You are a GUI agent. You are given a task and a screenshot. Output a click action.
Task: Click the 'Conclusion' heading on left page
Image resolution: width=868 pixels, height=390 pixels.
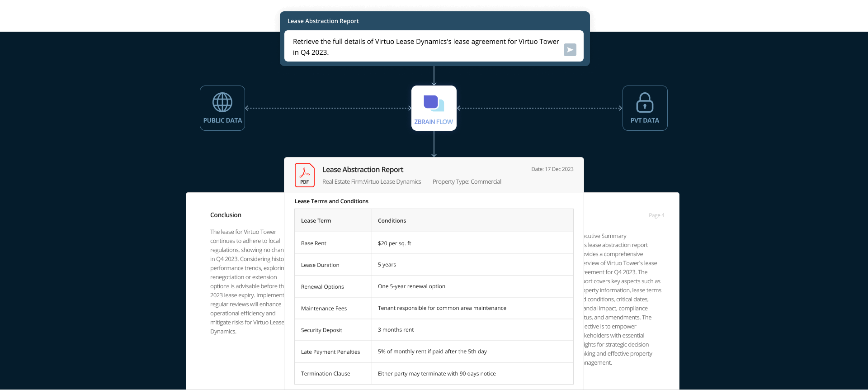(226, 215)
